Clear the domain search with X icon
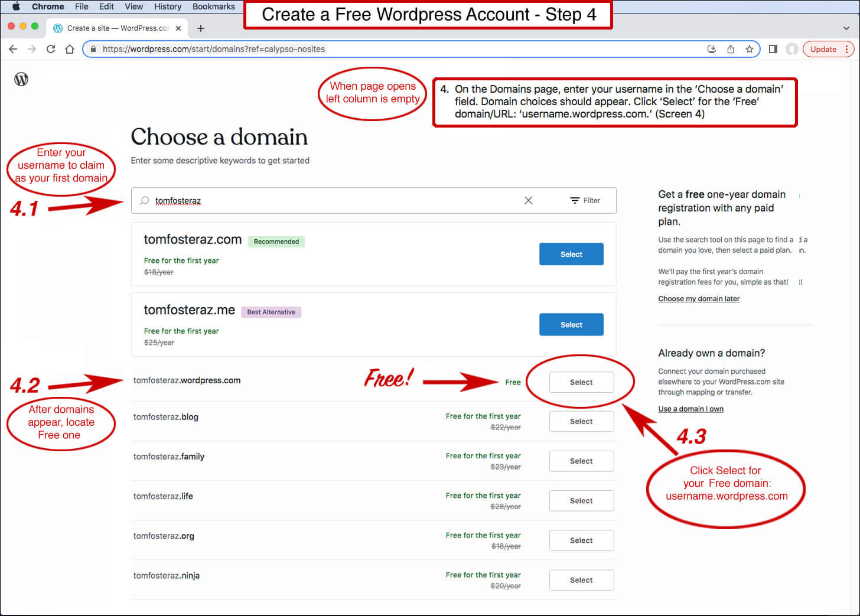 coord(528,201)
